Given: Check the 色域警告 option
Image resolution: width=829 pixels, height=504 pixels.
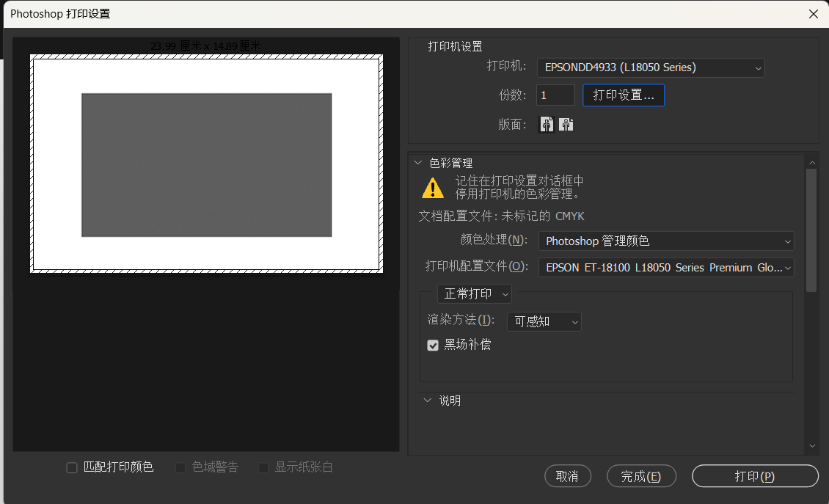Looking at the screenshot, I should coord(180,467).
